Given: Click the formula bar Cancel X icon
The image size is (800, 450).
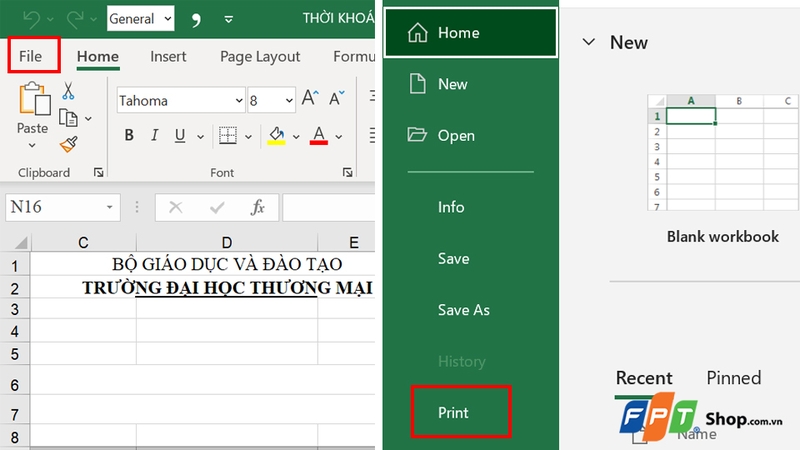Looking at the screenshot, I should pyautogui.click(x=176, y=207).
